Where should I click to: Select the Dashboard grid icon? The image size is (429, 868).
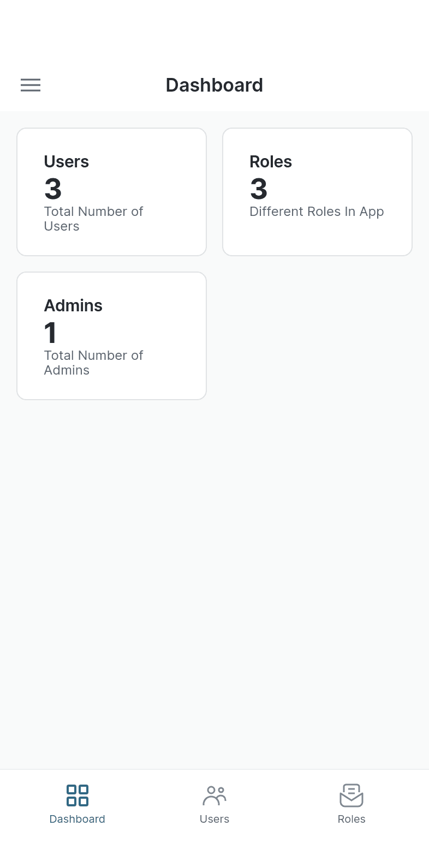(x=78, y=795)
